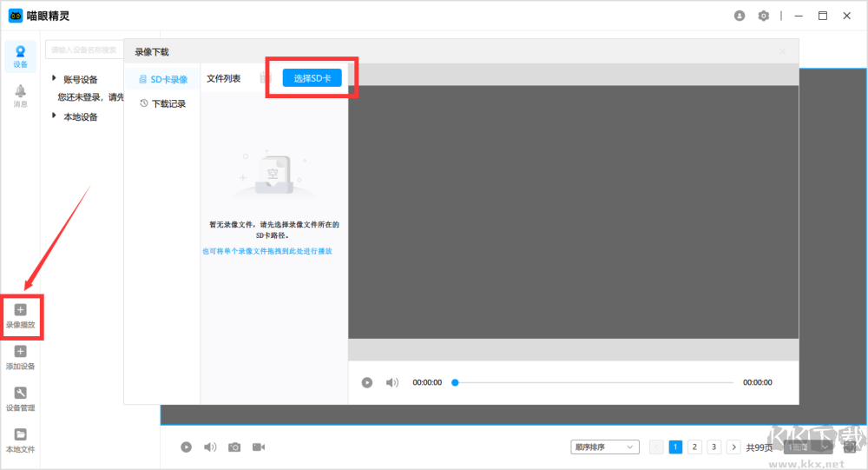The height and width of the screenshot is (470, 868).
Task: Open 本地文件 in the sidebar
Action: (x=21, y=441)
